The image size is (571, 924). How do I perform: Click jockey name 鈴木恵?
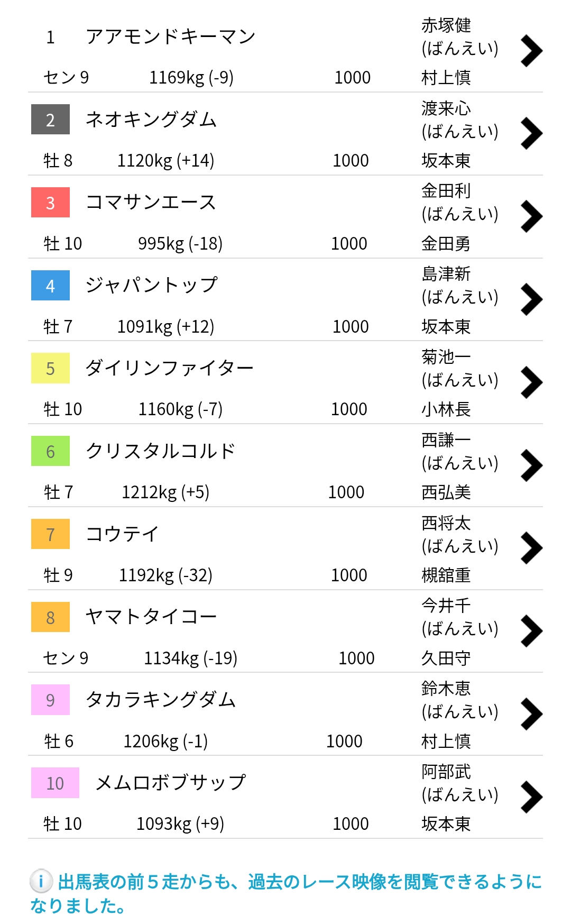coord(446,688)
